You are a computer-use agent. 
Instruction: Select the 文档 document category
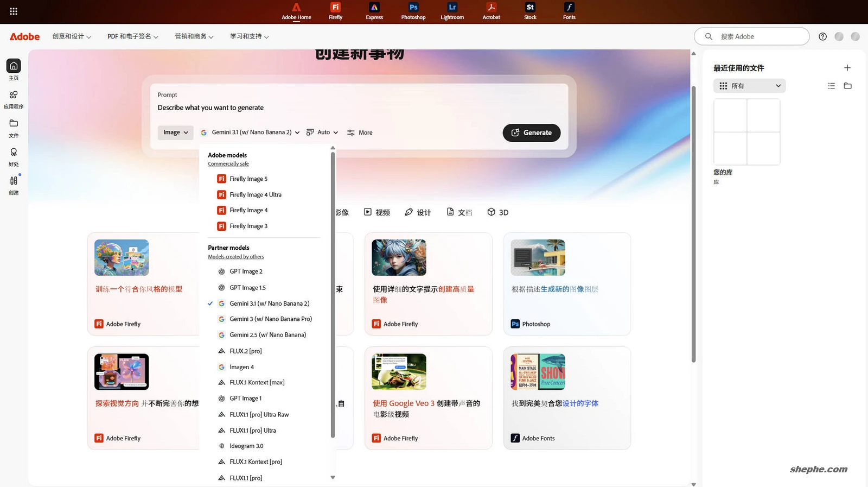pos(459,212)
